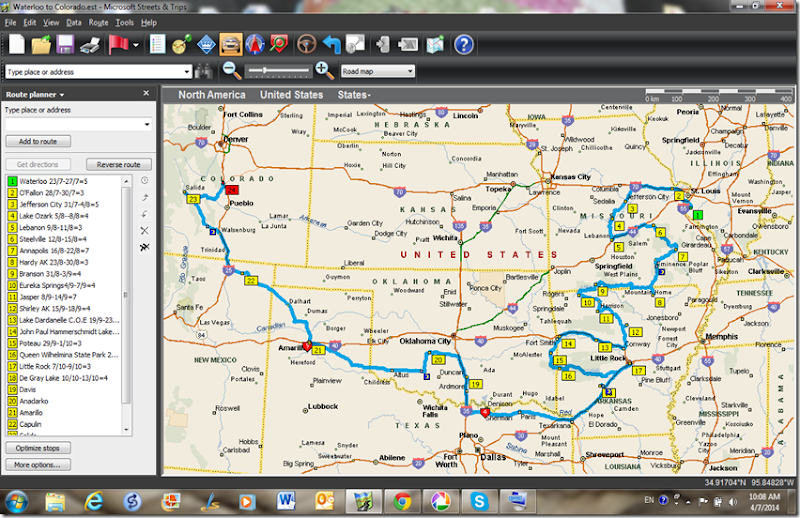800x518 pixels.
Task: Click the Add to route button
Action: point(38,141)
